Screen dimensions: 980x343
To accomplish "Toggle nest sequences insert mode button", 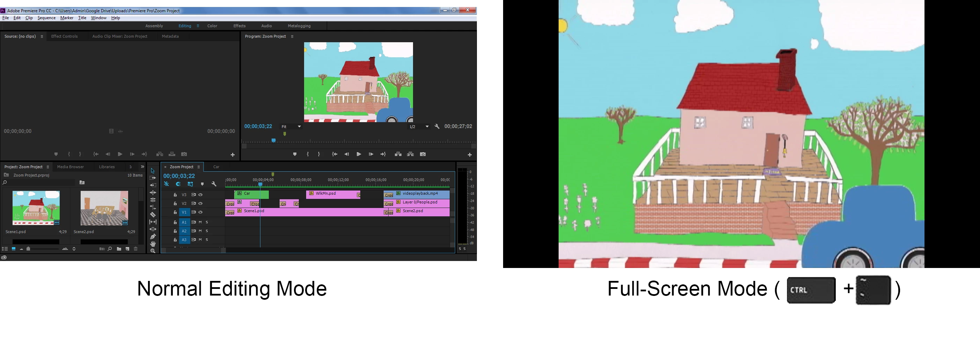I will tap(166, 184).
